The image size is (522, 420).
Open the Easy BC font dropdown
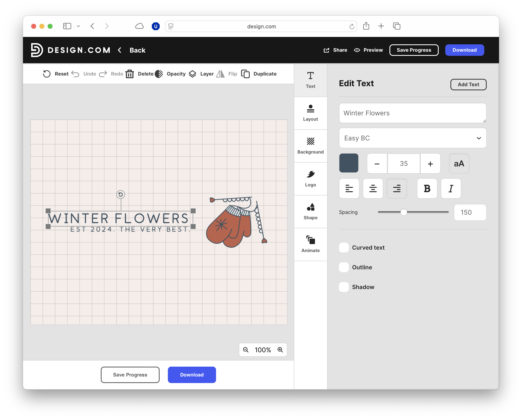tap(412, 138)
